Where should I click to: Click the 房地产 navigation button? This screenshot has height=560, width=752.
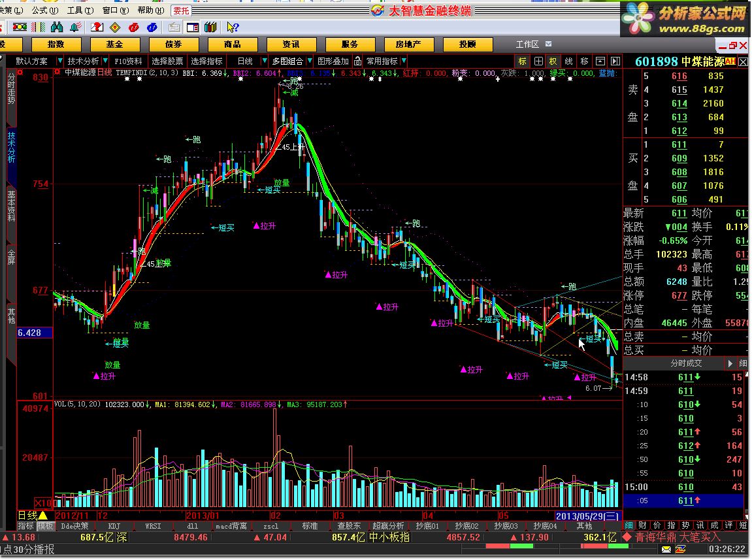(408, 44)
